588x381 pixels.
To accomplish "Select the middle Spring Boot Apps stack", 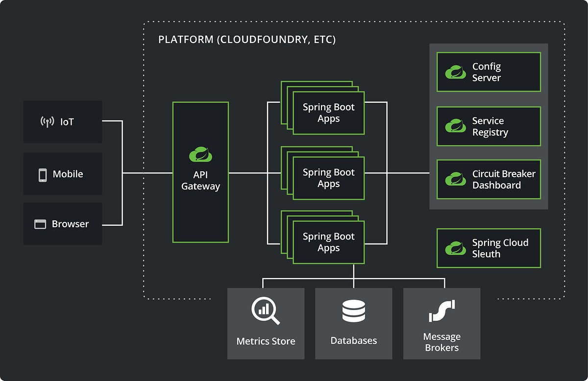I will tap(327, 178).
